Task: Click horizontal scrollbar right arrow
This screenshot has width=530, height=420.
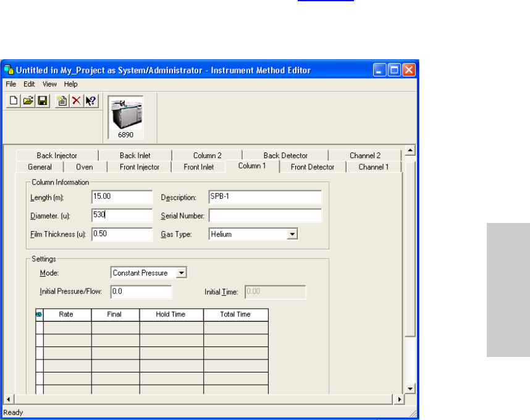Action: [x=400, y=399]
